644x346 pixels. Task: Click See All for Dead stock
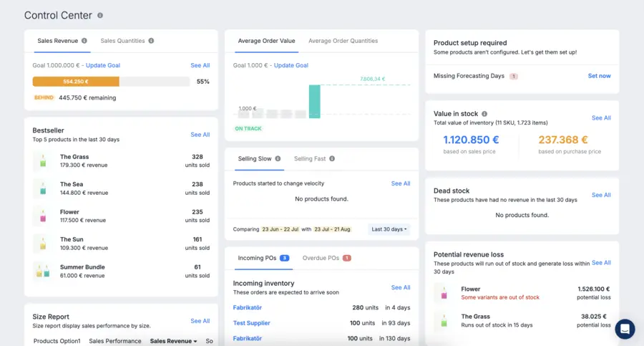tap(601, 195)
